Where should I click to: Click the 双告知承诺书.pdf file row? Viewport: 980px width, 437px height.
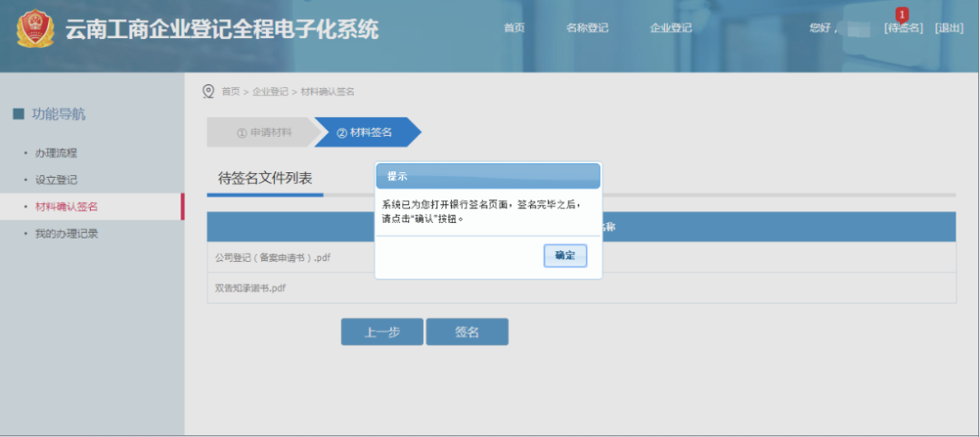point(582,287)
